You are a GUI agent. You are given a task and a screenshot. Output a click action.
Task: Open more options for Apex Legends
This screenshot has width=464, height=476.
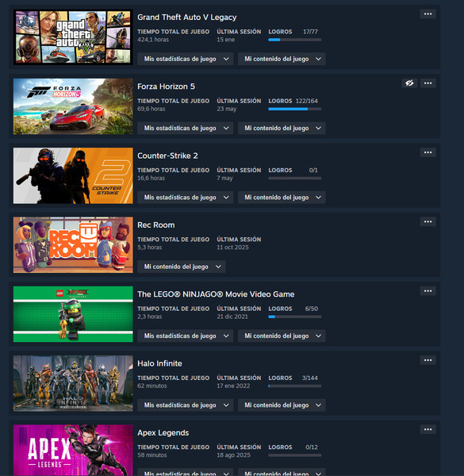click(428, 429)
